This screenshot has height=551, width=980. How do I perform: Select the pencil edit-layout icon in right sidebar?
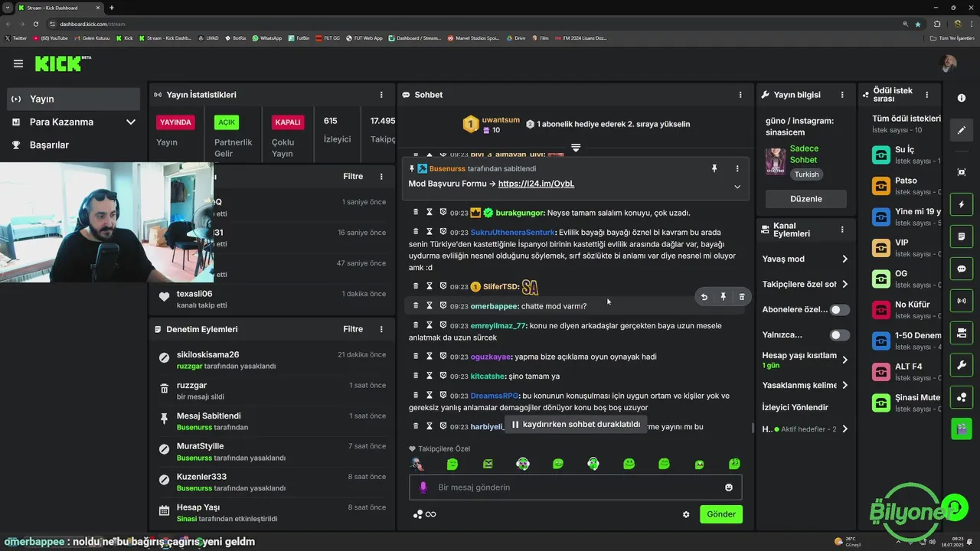(x=962, y=130)
